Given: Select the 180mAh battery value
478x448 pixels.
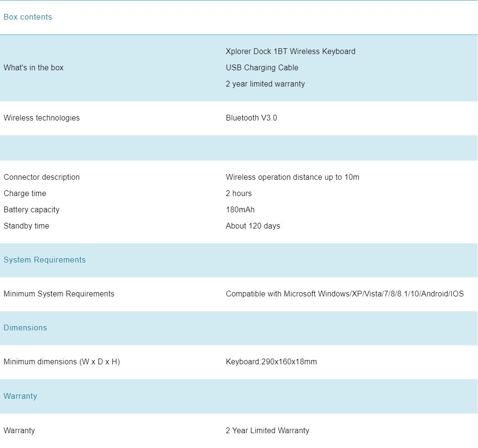Looking at the screenshot, I should coord(240,210).
